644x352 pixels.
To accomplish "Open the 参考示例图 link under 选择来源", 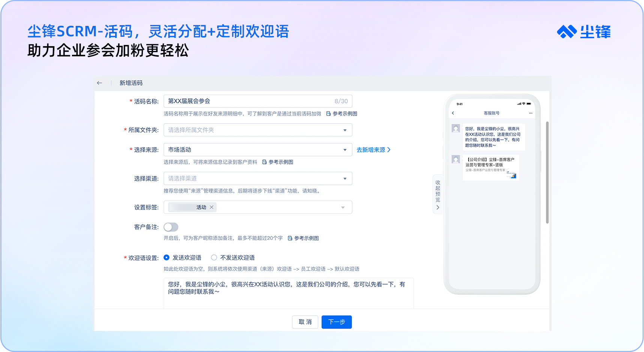I will [278, 162].
